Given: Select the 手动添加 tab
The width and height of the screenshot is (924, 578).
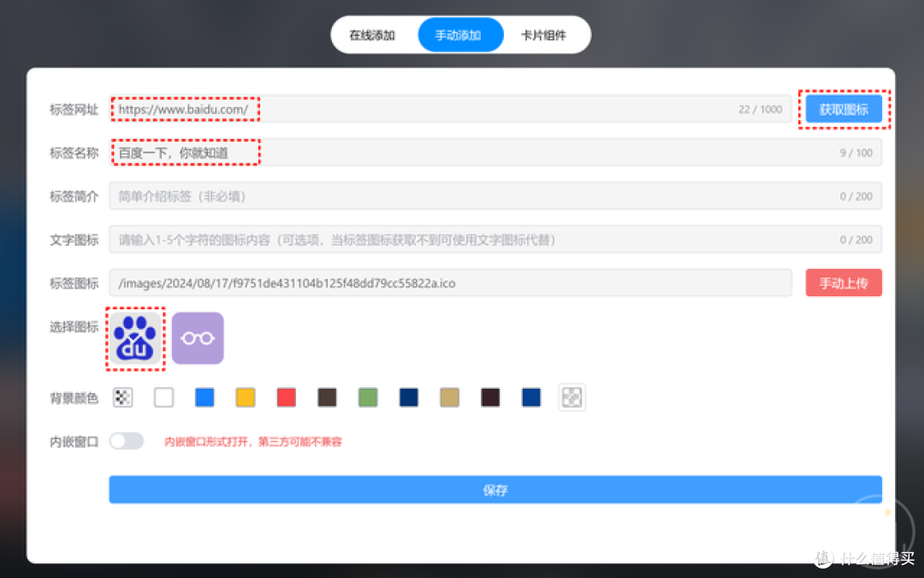Looking at the screenshot, I should point(460,34).
